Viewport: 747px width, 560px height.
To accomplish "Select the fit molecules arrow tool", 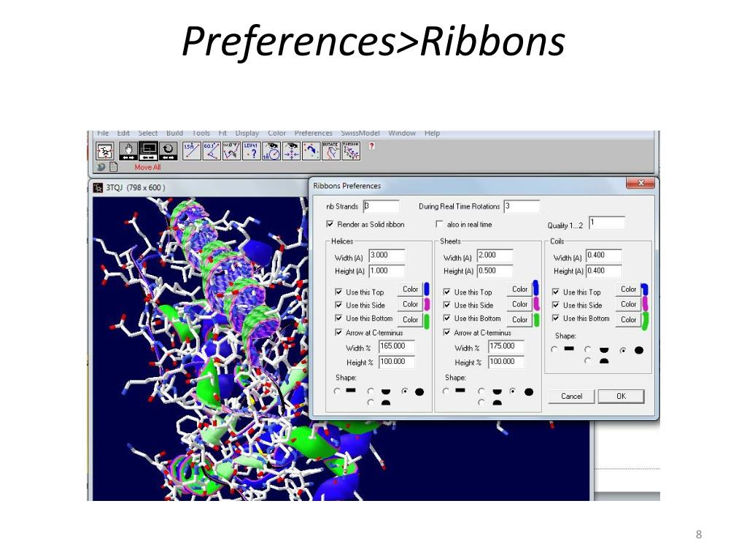I will (x=311, y=151).
